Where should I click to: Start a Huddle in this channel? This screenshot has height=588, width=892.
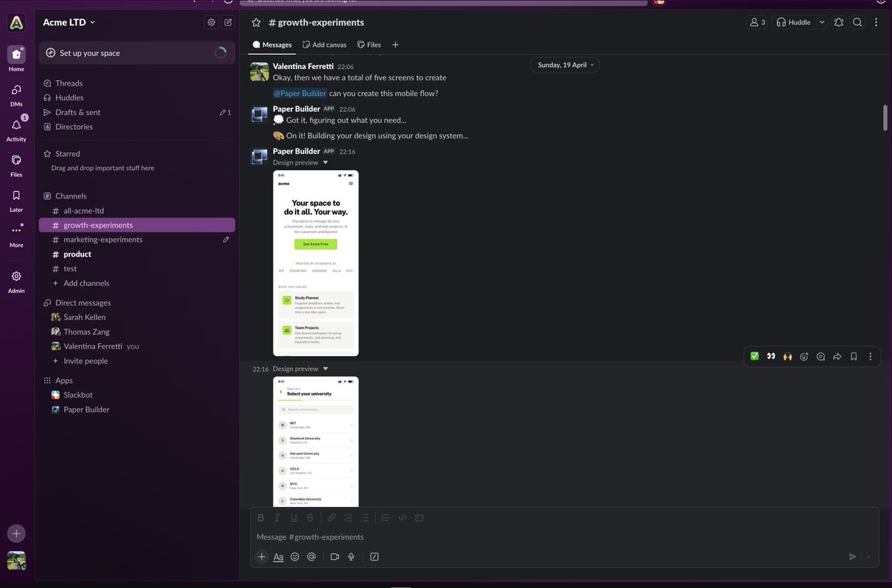coord(794,22)
